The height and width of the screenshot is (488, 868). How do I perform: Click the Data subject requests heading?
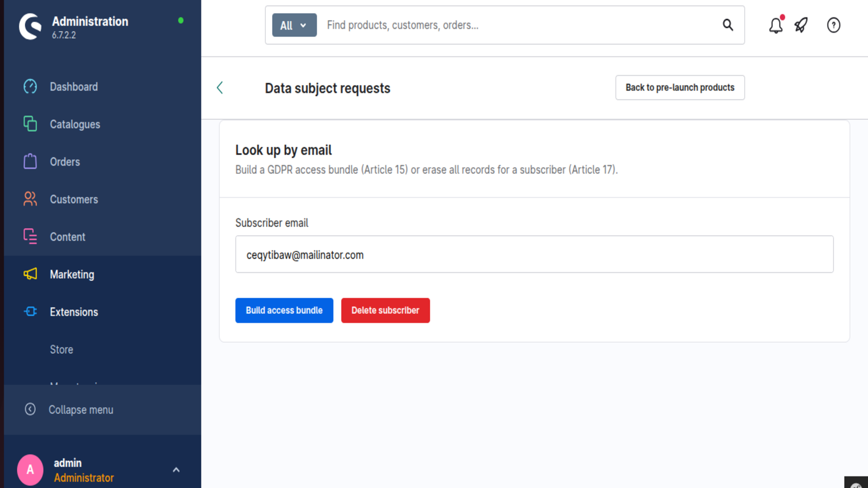pos(327,88)
